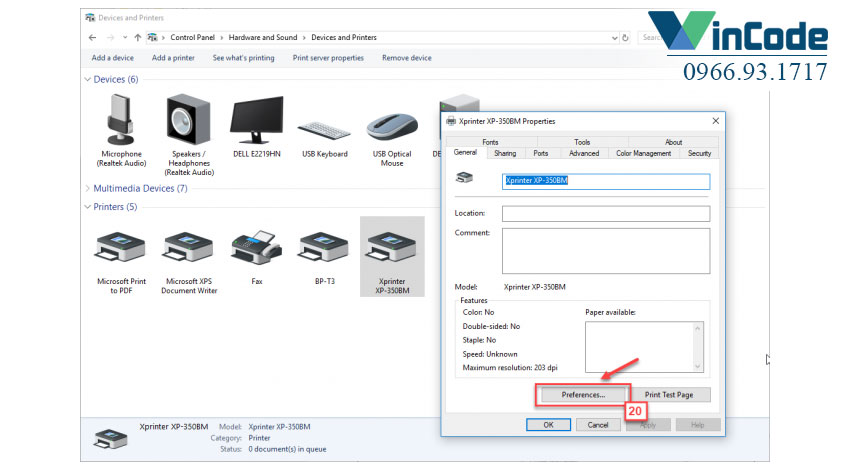Select the USB Keyboard device icon
The width and height of the screenshot is (850, 470).
325,124
